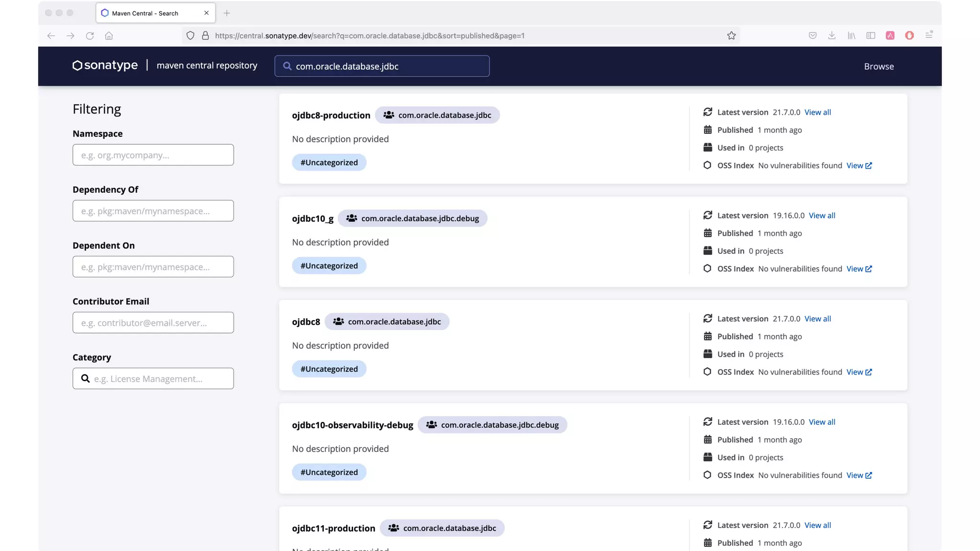The image size is (980, 551).
Task: Open OSS Index View link for ojdbc10_g
Action: click(859, 269)
